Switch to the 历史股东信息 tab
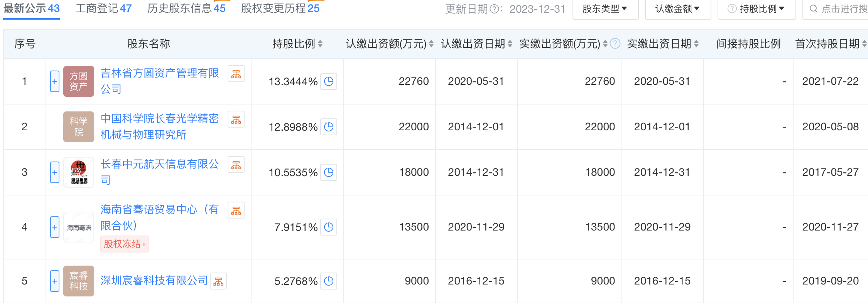The height and width of the screenshot is (303, 868). pyautogui.click(x=186, y=8)
